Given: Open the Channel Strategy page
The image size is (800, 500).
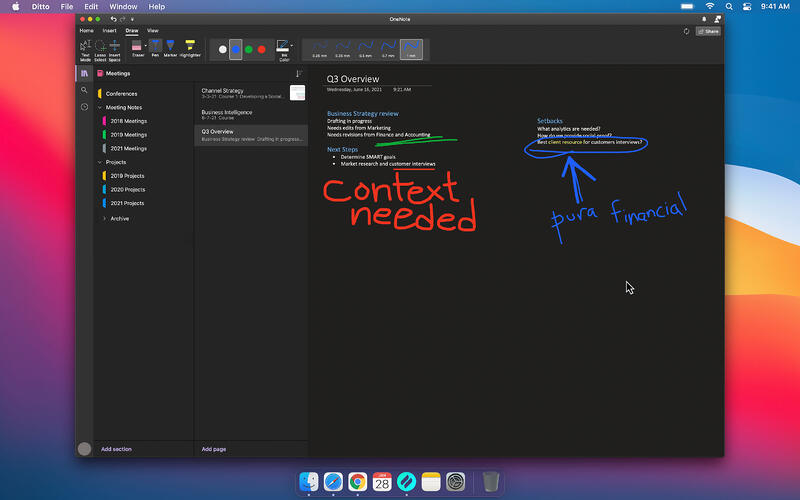Looking at the screenshot, I should pos(251,93).
